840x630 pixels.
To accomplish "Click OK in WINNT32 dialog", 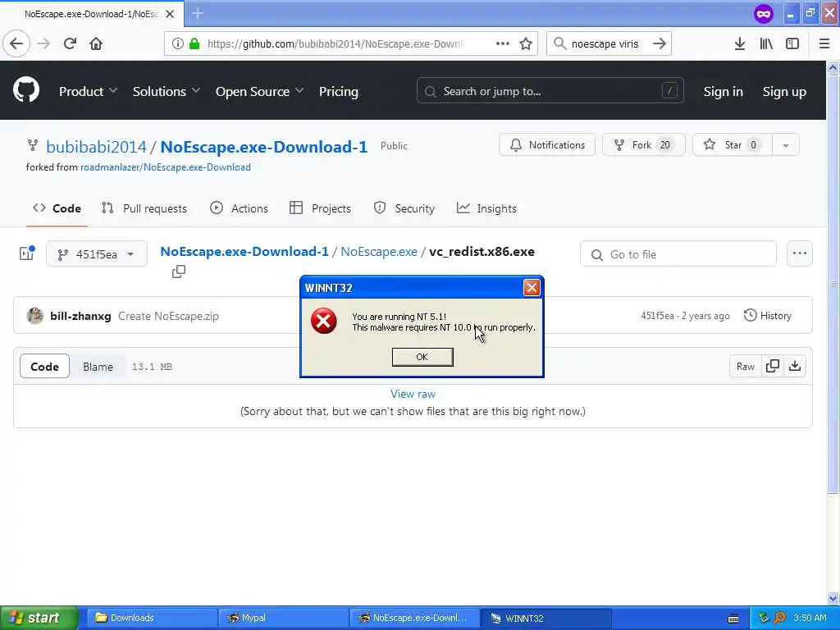I will coord(422,357).
